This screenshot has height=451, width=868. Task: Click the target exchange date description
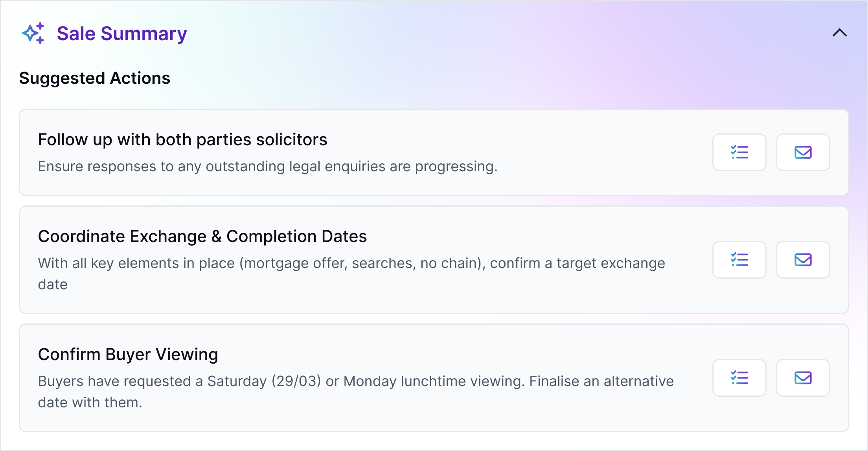(x=351, y=263)
